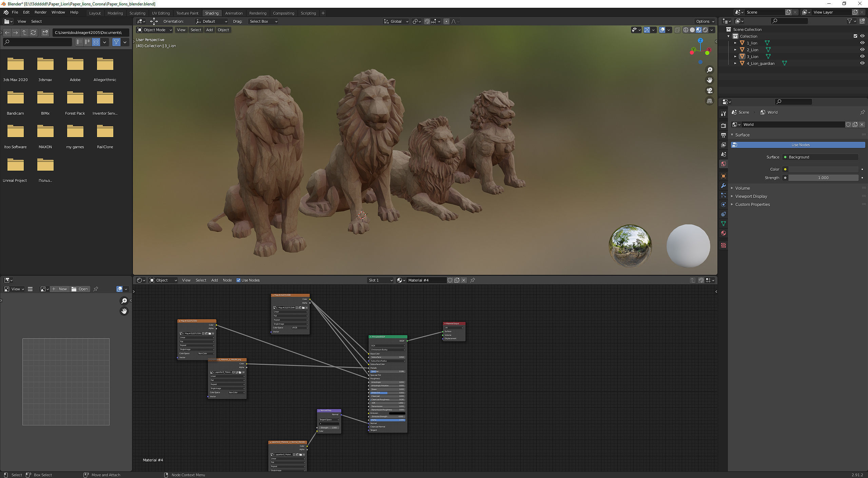Adjust the World Strength 1.000 slider
The width and height of the screenshot is (868, 478).
coord(823,178)
